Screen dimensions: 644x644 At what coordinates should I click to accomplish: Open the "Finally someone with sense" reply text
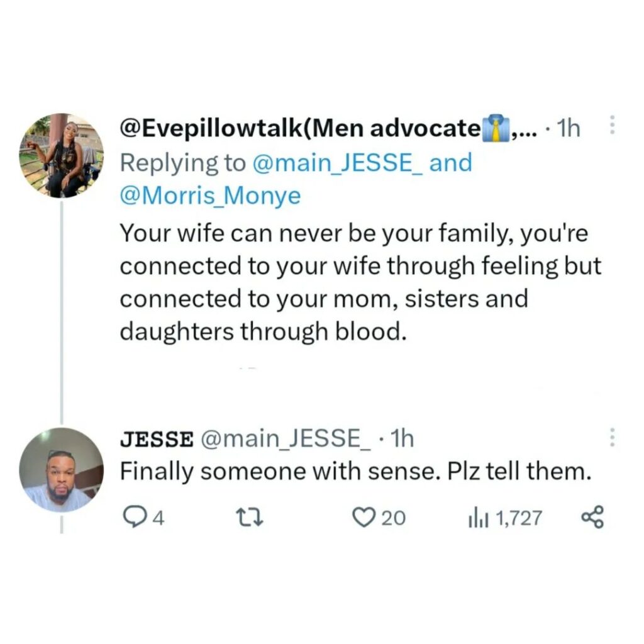click(356, 472)
